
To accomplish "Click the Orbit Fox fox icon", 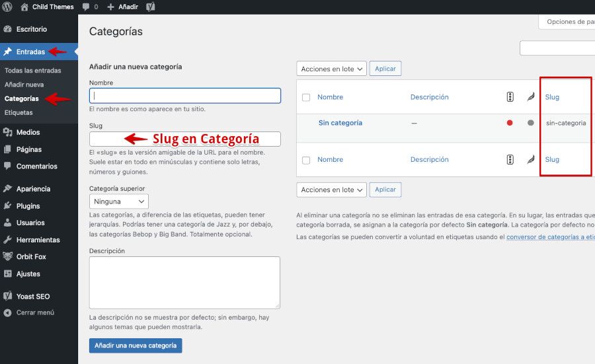I will pos(7,256).
